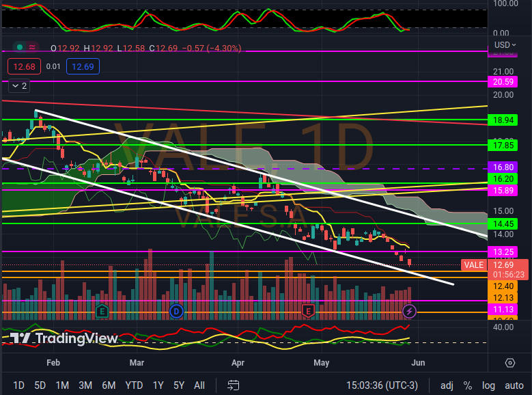Toggle adjusted data with adj

[x=447, y=385]
